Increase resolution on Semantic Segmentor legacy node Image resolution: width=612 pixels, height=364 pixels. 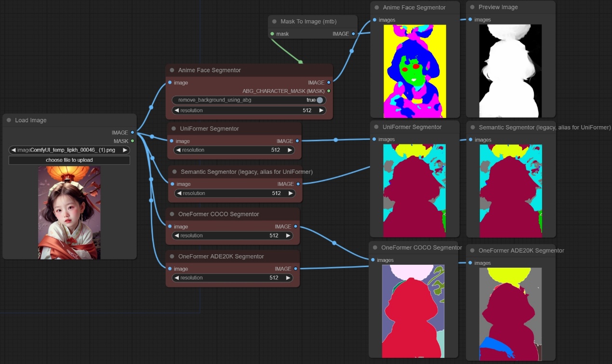coord(291,193)
